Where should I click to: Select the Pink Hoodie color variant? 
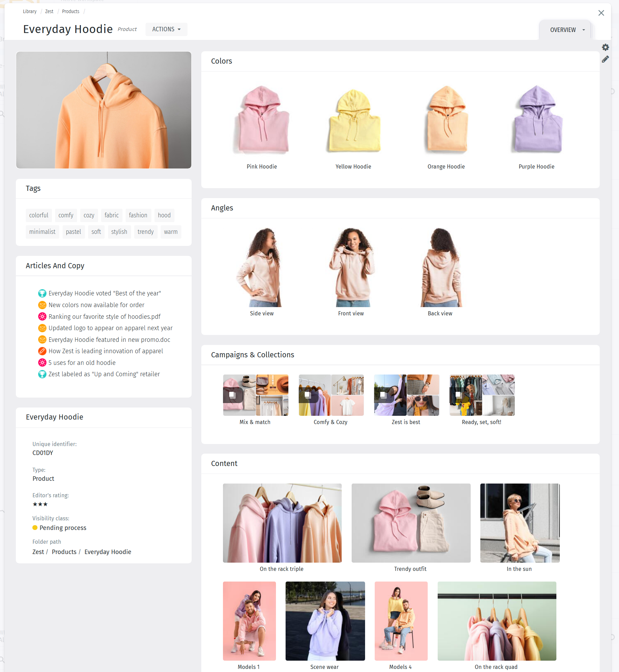(262, 122)
